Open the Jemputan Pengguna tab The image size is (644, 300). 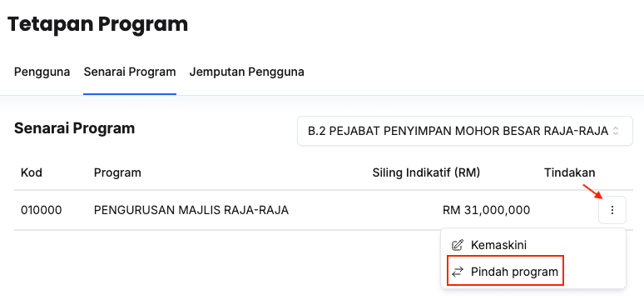[246, 72]
